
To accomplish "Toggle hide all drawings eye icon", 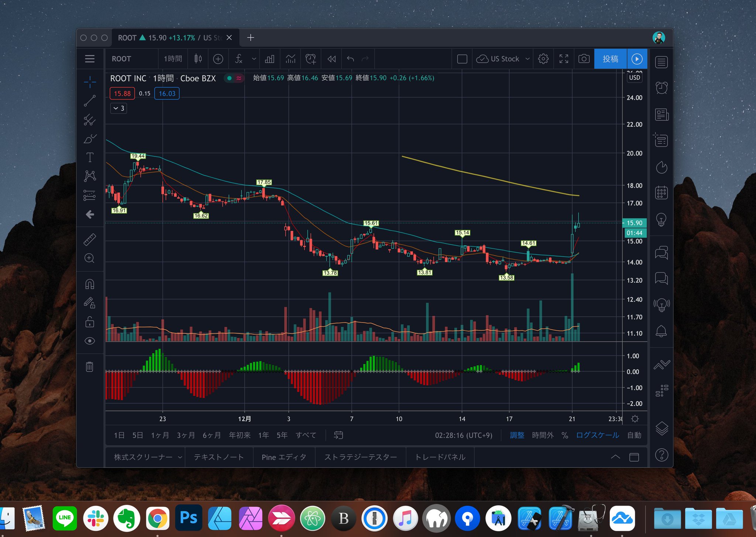I will coord(90,341).
